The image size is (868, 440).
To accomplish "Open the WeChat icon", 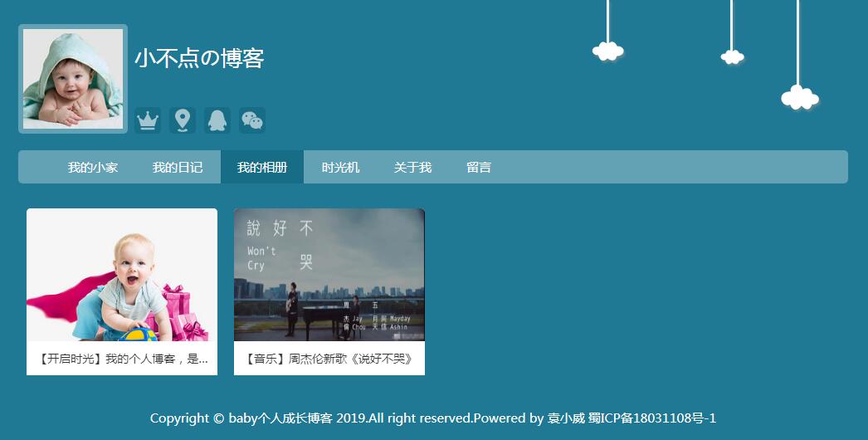I will point(252,120).
